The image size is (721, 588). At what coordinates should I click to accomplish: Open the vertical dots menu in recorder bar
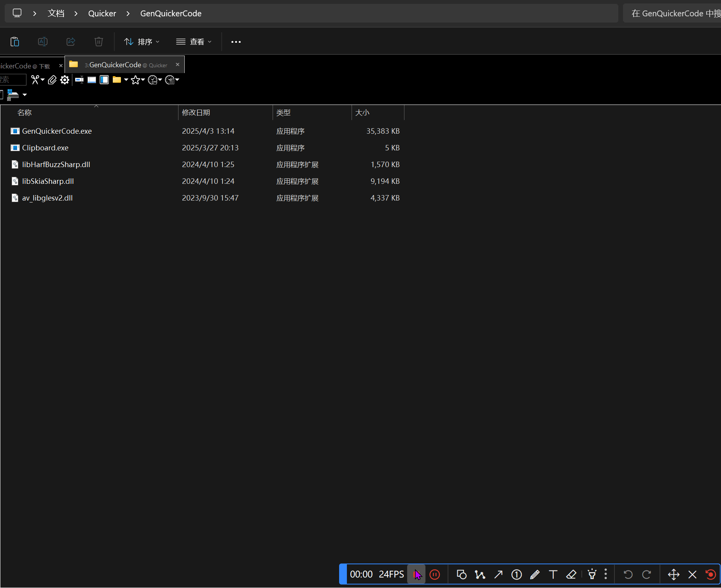tap(605, 574)
